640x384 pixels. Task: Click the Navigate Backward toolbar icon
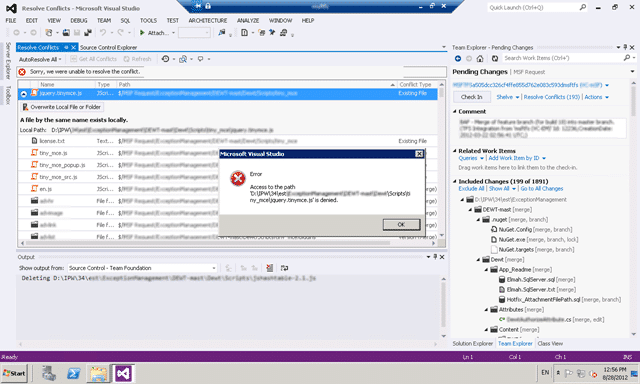pos(16,33)
